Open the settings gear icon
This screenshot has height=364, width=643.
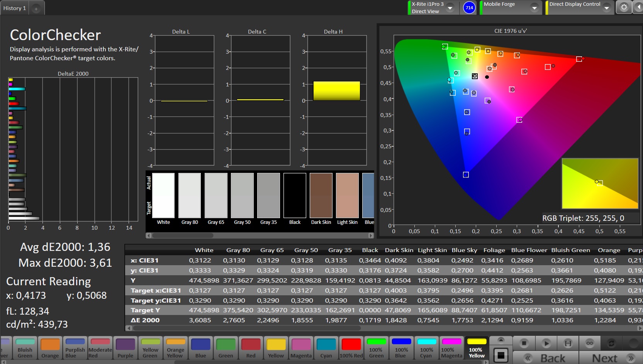tap(624, 7)
